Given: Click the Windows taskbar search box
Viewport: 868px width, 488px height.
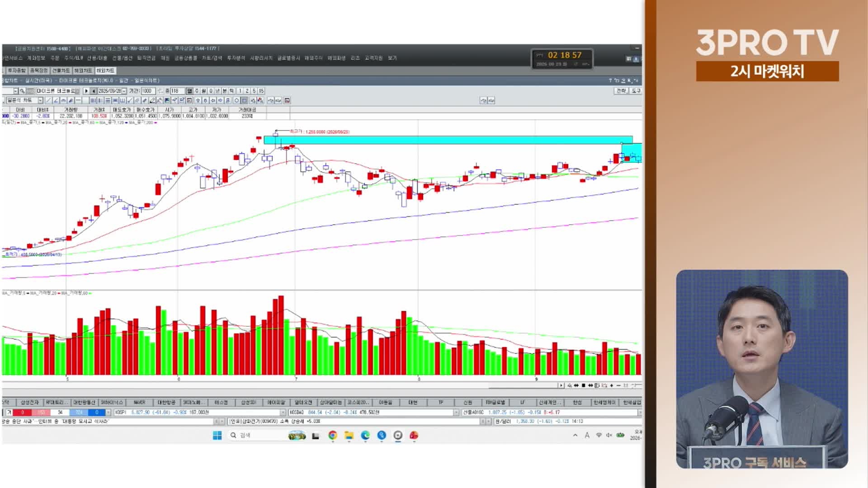Looking at the screenshot, I should point(255,435).
